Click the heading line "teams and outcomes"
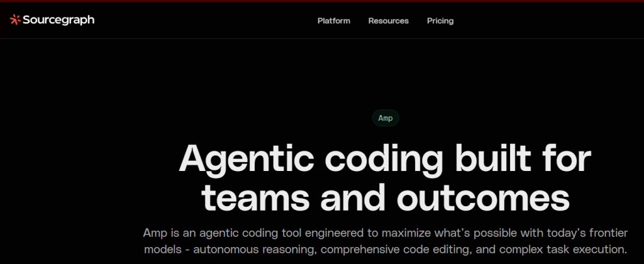 [386, 197]
